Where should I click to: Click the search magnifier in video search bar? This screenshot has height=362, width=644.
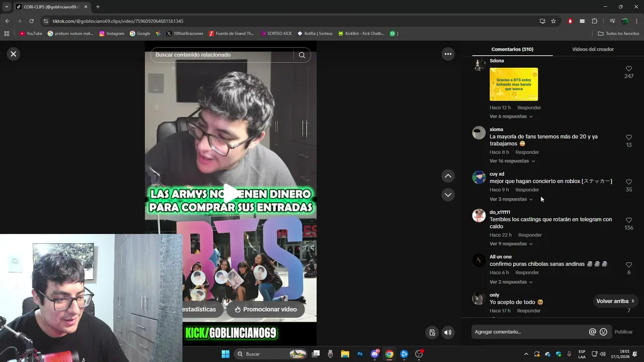pos(302,55)
